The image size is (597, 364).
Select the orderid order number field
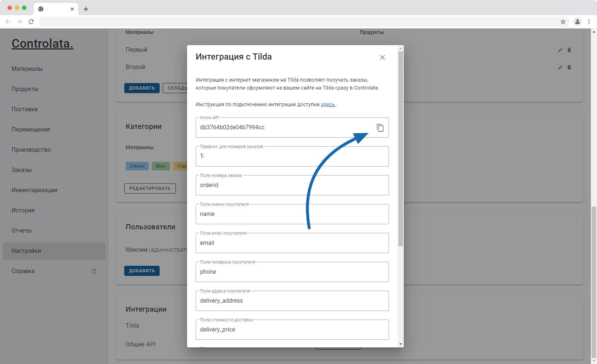pos(292,185)
